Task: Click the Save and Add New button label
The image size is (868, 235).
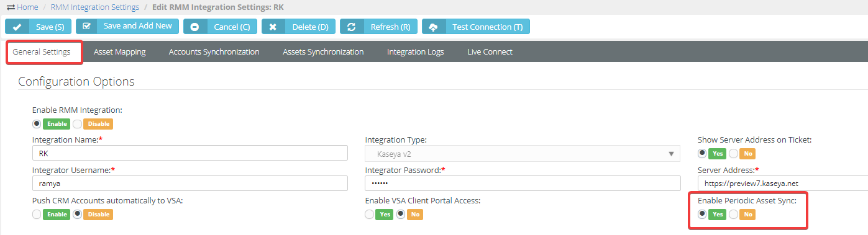Action: 138,26
